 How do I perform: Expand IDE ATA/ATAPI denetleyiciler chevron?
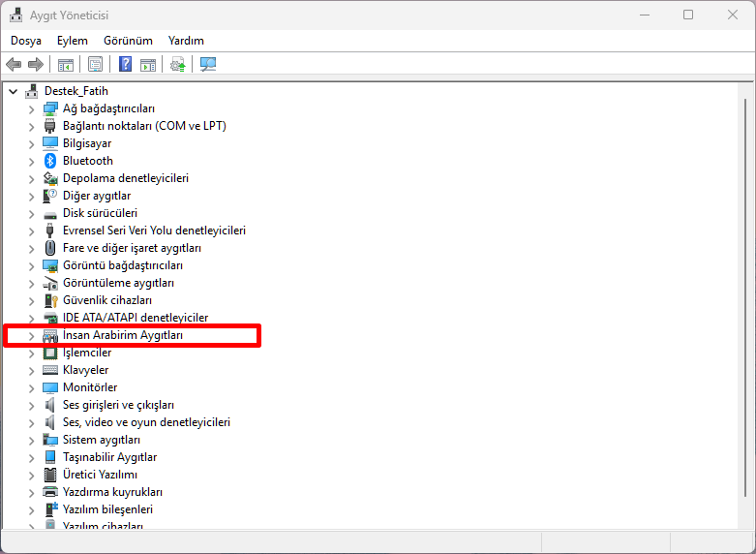pyautogui.click(x=31, y=319)
